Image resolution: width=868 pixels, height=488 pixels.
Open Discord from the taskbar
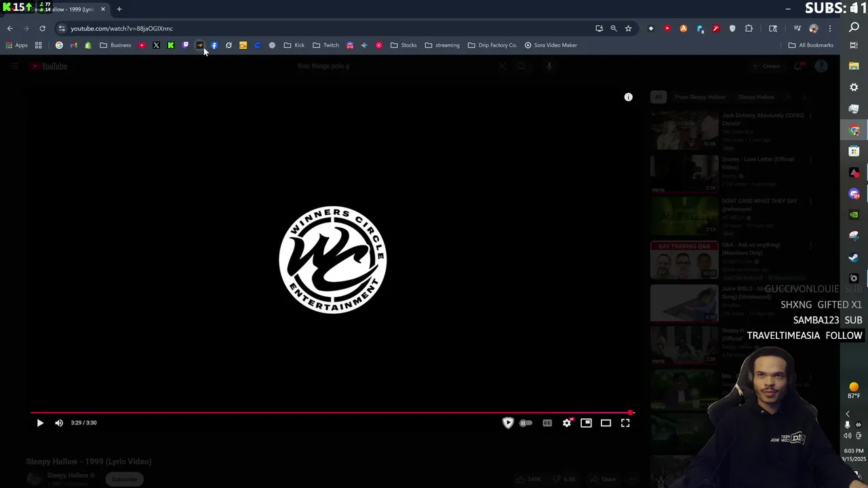pyautogui.click(x=854, y=194)
